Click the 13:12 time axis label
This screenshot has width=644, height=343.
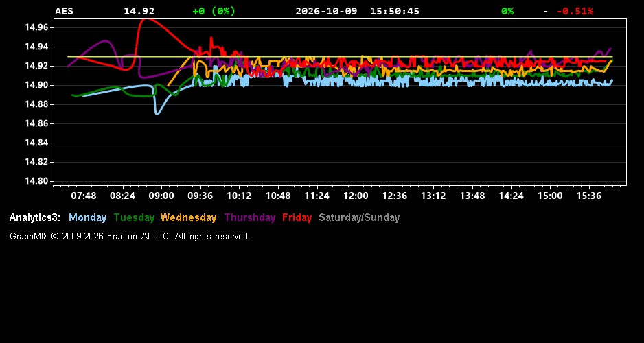434,196
